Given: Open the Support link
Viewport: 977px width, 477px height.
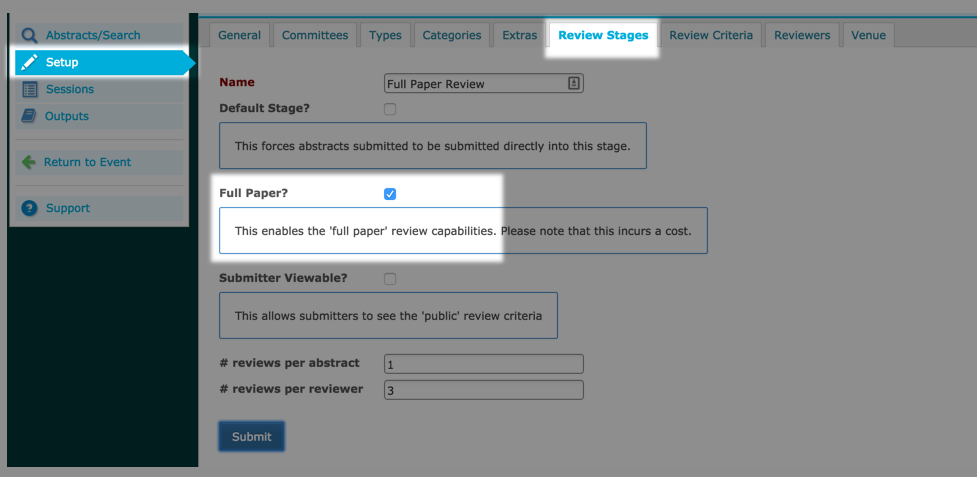Looking at the screenshot, I should (99, 208).
